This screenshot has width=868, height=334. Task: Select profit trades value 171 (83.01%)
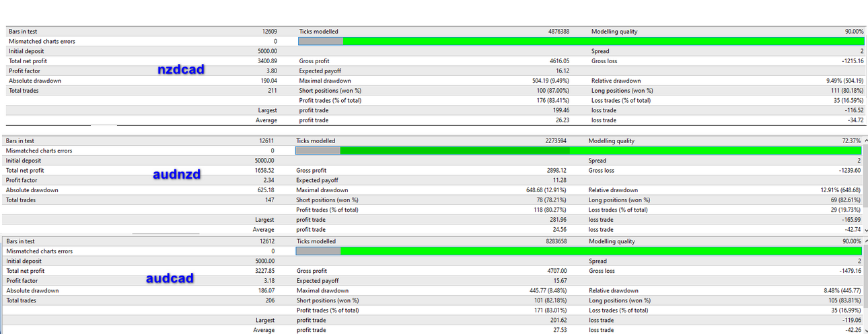tap(550, 310)
